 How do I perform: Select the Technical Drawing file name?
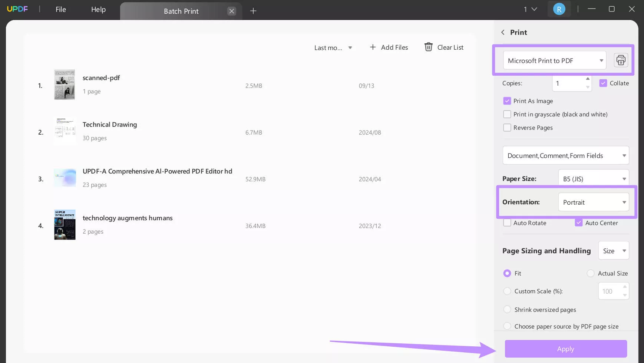110,125
